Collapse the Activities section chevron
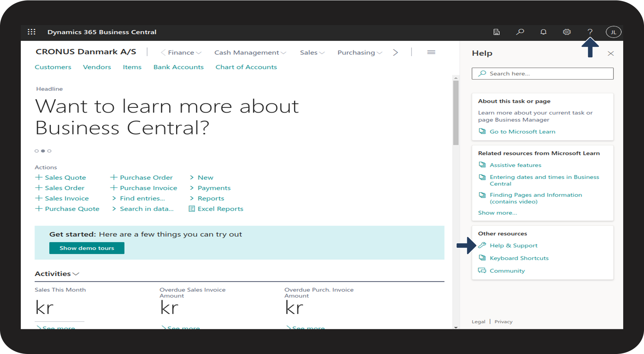The height and width of the screenshot is (354, 644). click(76, 274)
